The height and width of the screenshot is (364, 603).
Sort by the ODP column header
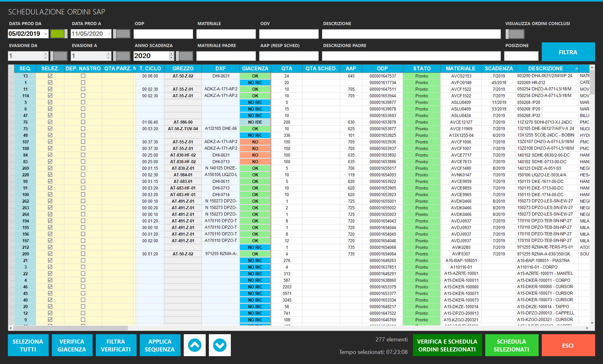(x=382, y=68)
